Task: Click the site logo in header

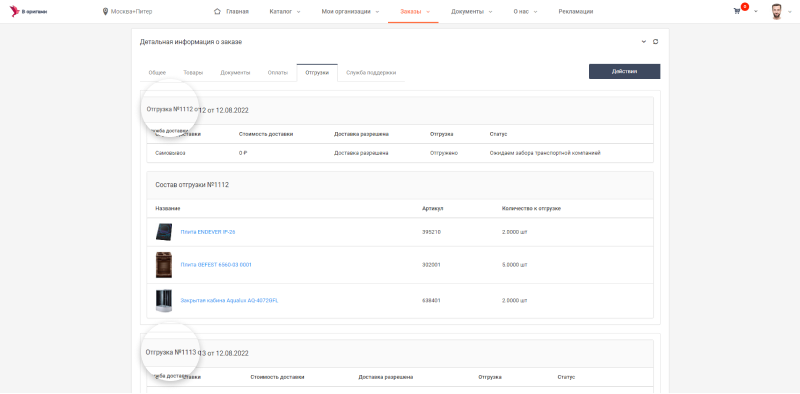Action: [x=29, y=11]
